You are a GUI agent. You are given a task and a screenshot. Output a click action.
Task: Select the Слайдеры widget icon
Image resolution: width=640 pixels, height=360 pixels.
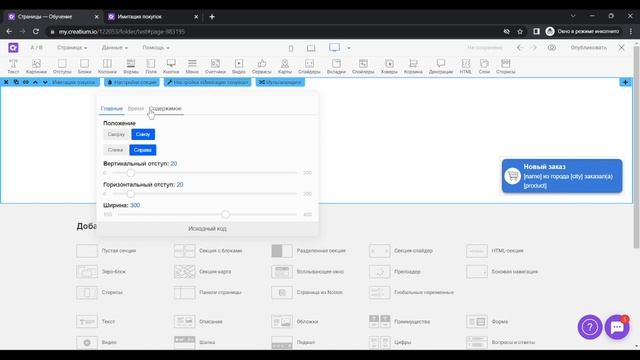click(x=309, y=66)
